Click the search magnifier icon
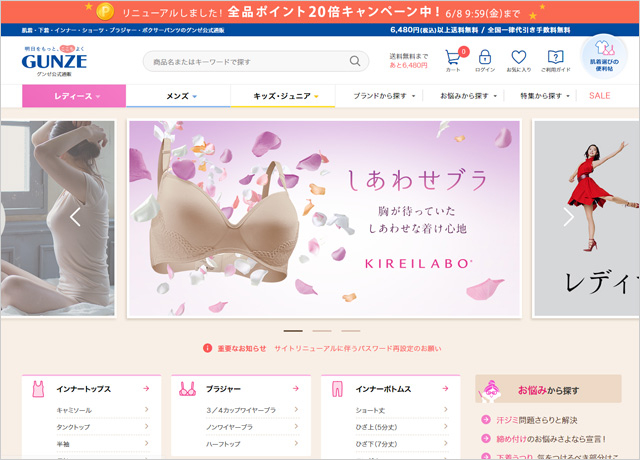Image resolution: width=640 pixels, height=460 pixels. pos(355,61)
